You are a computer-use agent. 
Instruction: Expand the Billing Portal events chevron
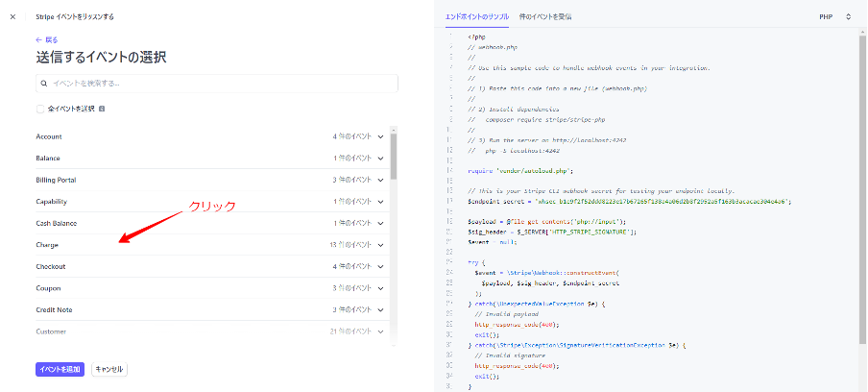381,180
